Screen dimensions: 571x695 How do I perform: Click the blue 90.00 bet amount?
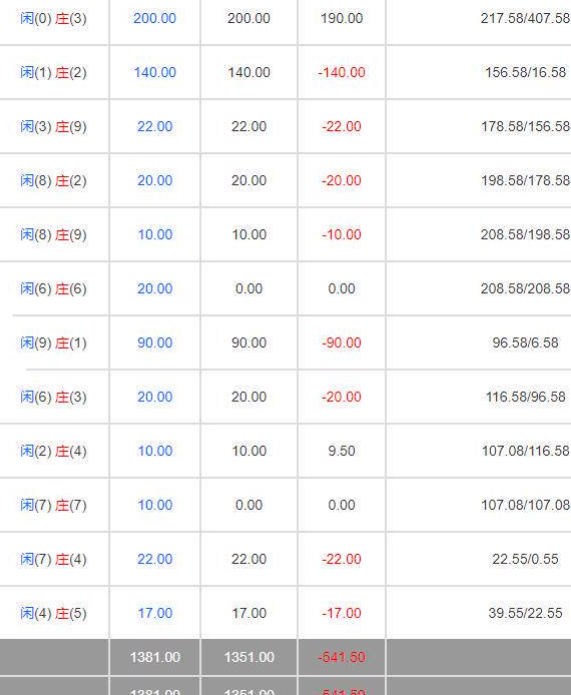click(155, 343)
